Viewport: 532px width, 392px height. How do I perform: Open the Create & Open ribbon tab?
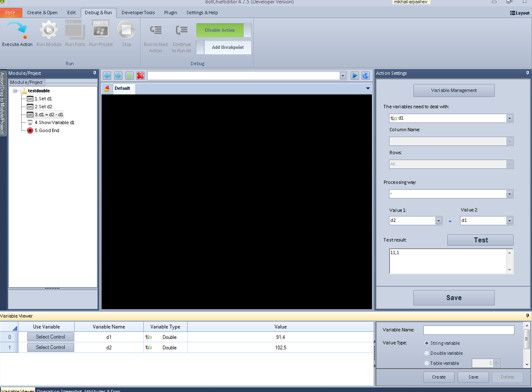(x=42, y=13)
